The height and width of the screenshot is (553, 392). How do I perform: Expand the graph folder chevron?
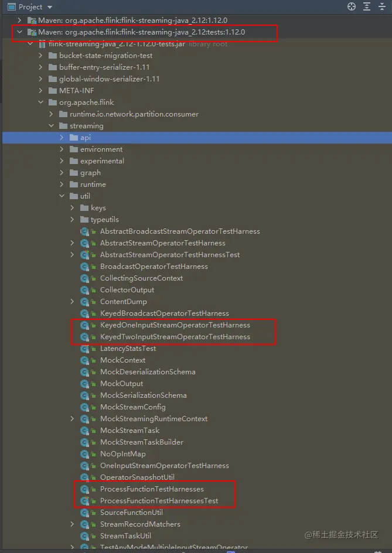point(62,172)
